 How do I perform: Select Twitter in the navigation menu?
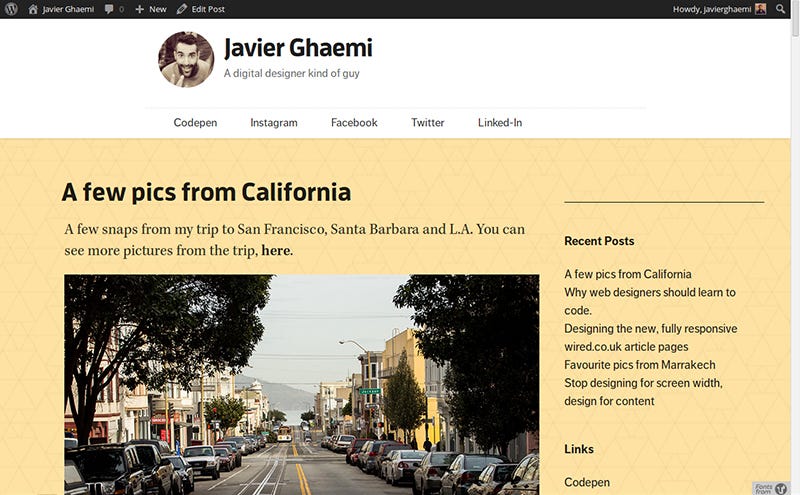pos(428,122)
